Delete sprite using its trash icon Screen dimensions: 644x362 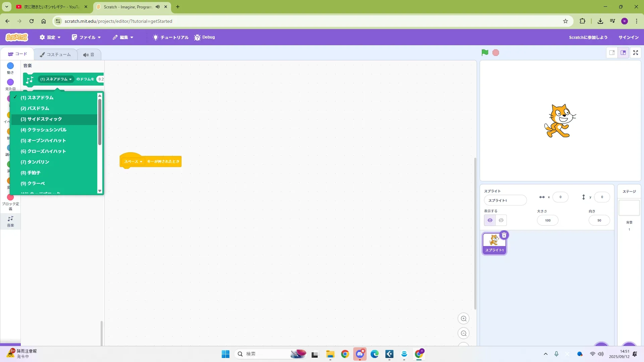coord(504,235)
